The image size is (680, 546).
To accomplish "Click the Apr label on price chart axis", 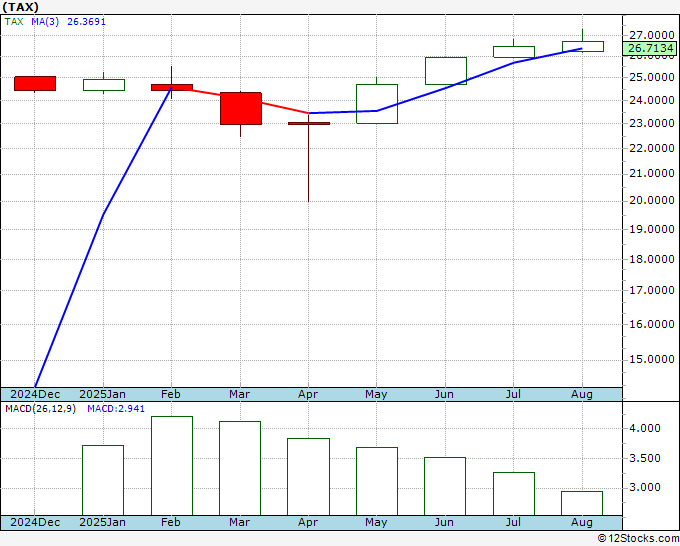I will tap(308, 394).
